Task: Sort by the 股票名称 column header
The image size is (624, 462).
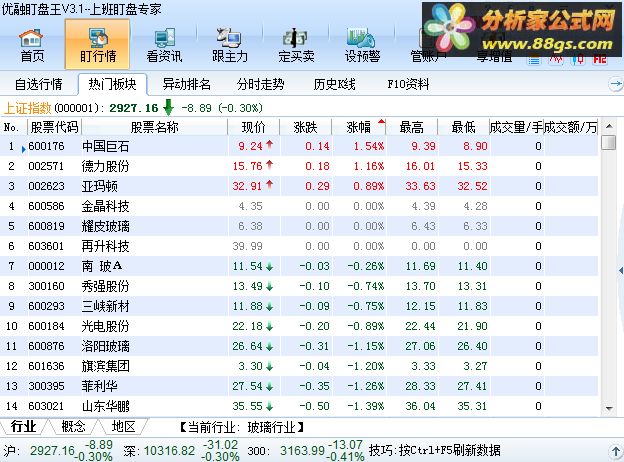Action: [154, 127]
